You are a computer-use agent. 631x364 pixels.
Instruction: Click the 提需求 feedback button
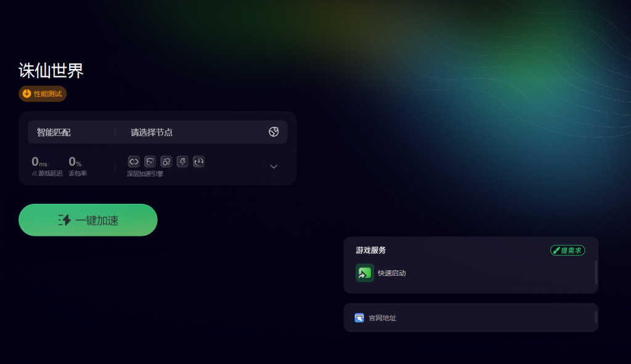pos(568,251)
